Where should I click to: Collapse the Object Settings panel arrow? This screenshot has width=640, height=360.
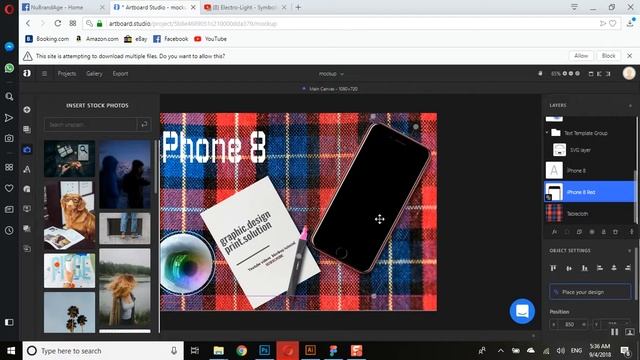[630, 251]
